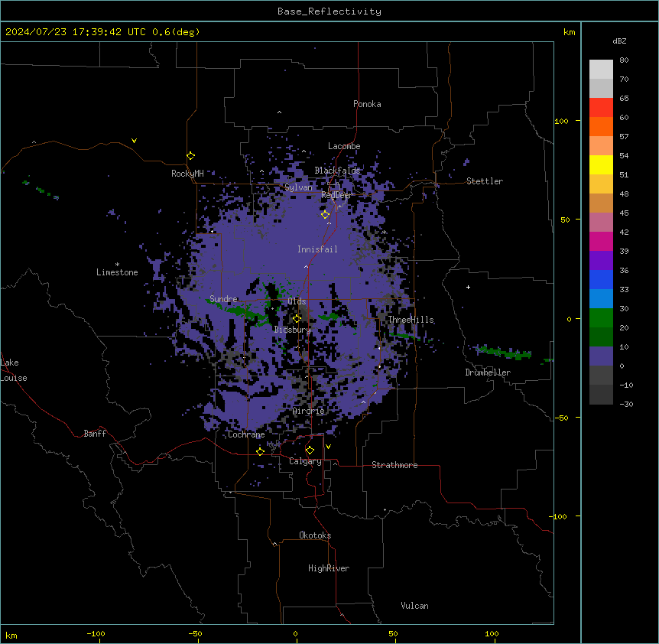Viewport: 659px width, 644px height.
Task: Click the legend value label -30
Action: point(626,405)
